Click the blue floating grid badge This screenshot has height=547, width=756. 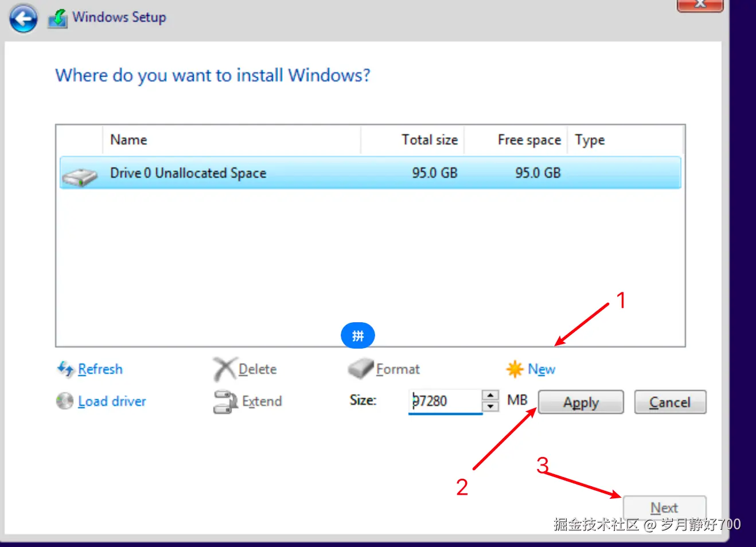(358, 335)
